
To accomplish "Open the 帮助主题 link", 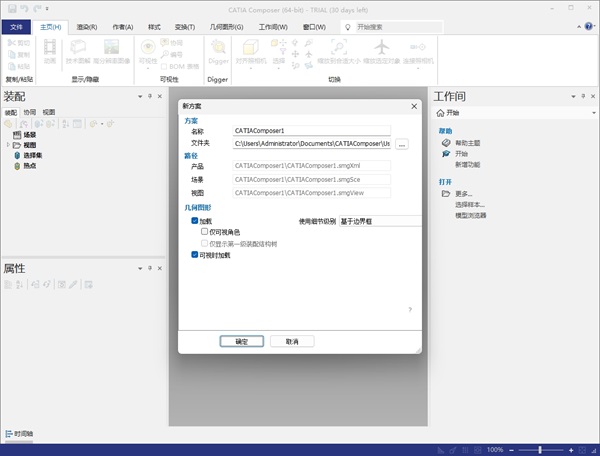I will pyautogui.click(x=468, y=143).
